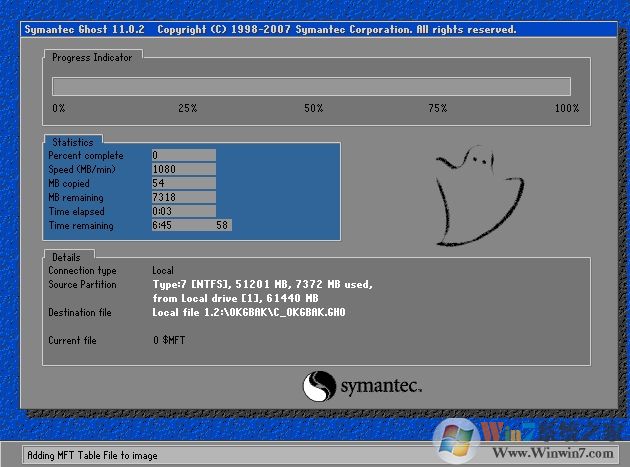
Task: Click the Details panel header label
Action: point(67,257)
